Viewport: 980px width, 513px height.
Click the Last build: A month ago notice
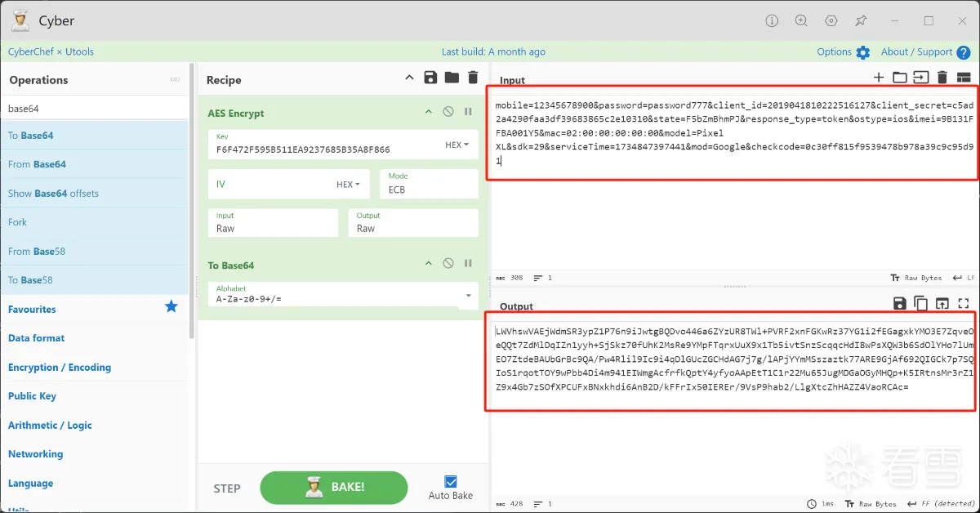click(493, 51)
